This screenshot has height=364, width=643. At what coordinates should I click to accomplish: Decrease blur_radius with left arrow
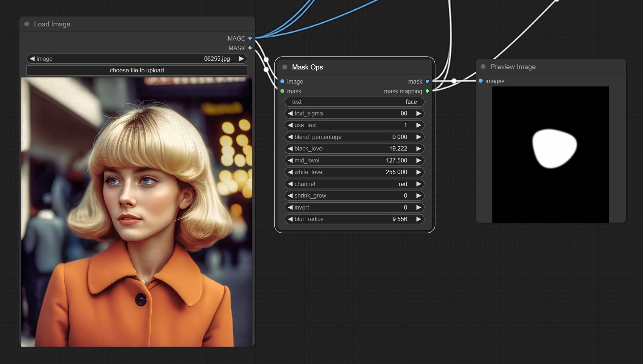[290, 219]
